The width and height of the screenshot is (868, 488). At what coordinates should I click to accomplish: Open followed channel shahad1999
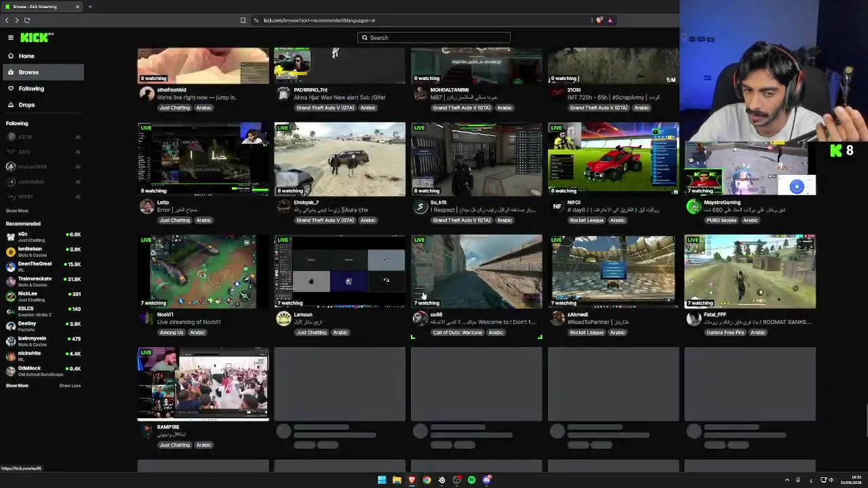42,167
